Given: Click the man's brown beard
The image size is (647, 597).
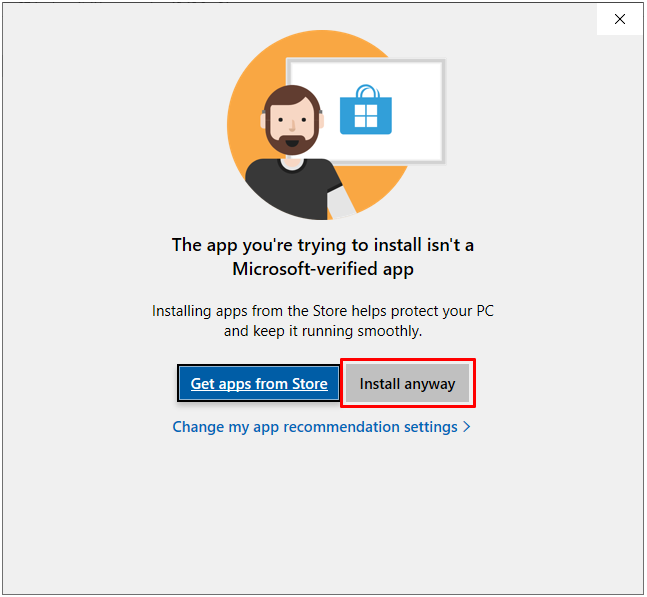Looking at the screenshot, I should [x=292, y=142].
